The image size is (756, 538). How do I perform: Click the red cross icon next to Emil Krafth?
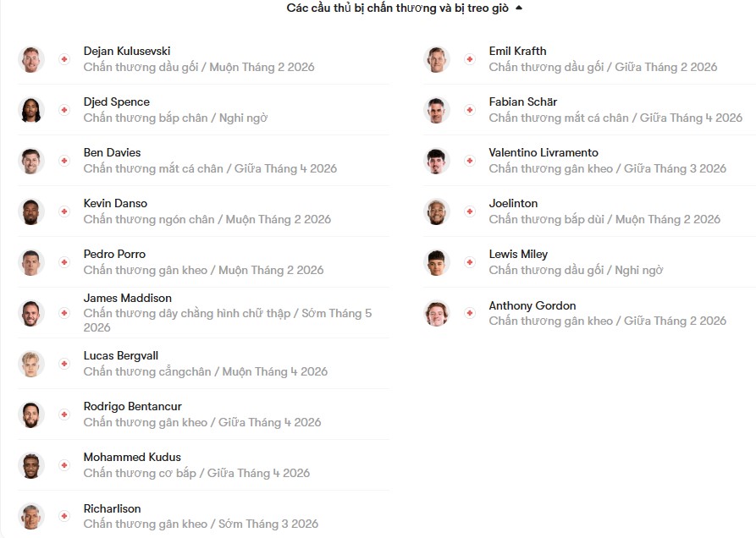pos(470,59)
